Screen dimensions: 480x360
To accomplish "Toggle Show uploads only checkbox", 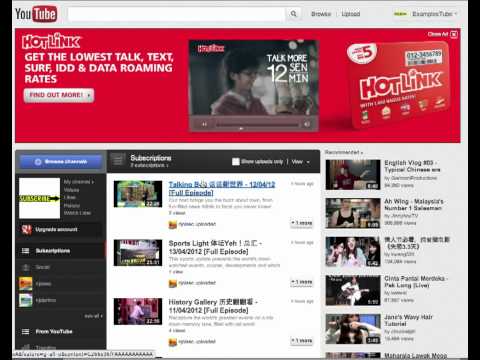I will (236, 162).
